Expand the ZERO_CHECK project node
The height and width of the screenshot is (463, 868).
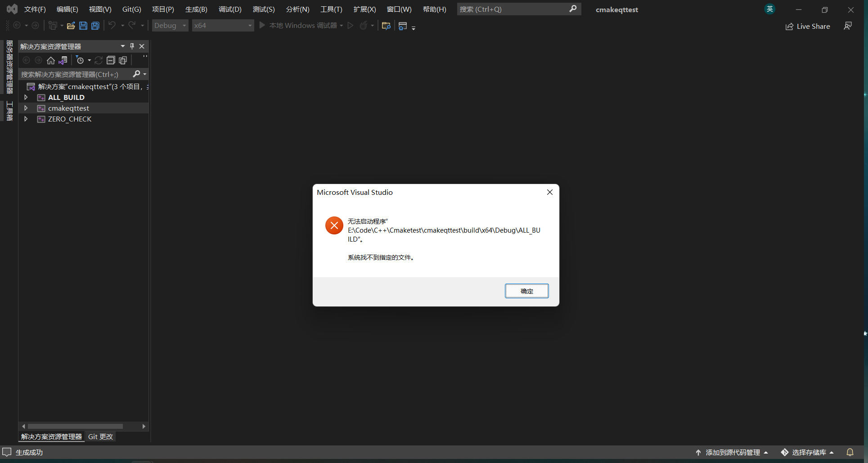26,119
